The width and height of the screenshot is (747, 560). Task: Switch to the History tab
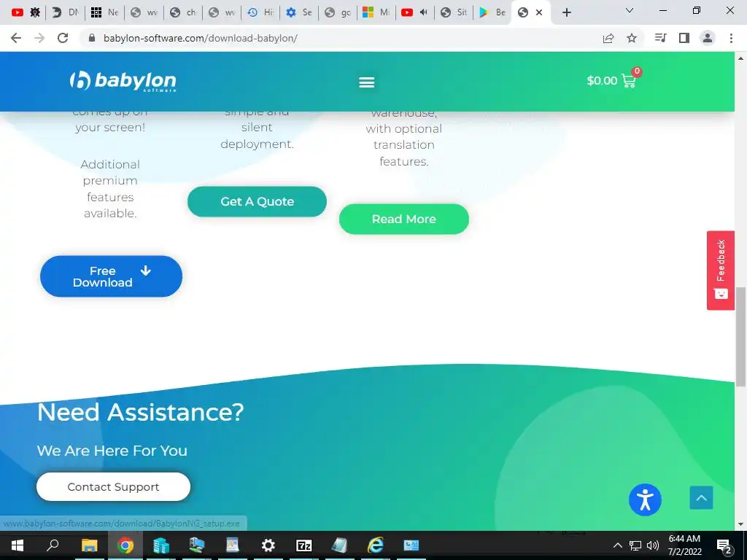[260, 12]
